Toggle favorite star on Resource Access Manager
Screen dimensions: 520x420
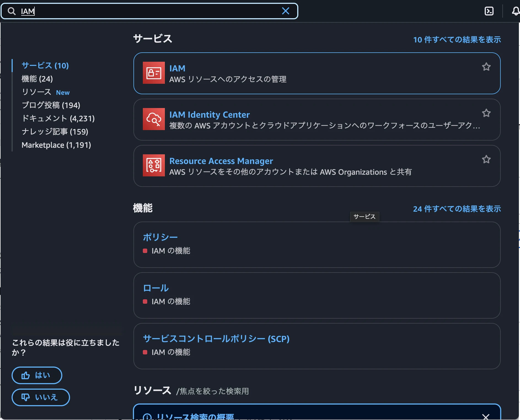[486, 159]
